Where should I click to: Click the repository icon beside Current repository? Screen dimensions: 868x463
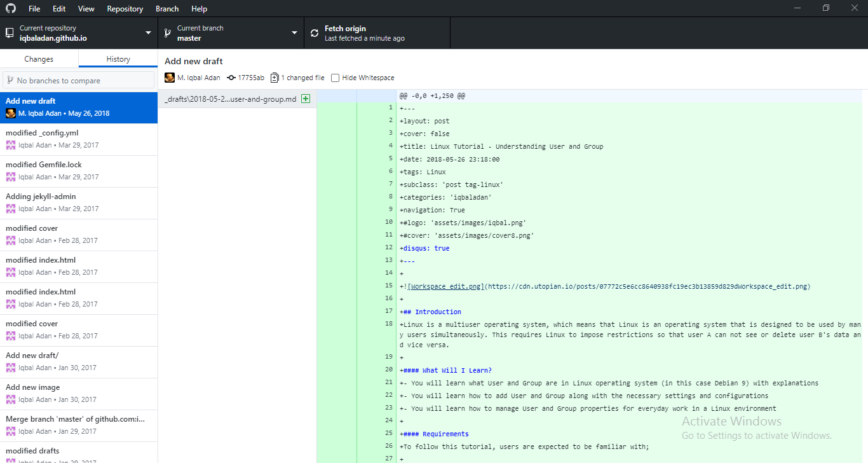pyautogui.click(x=9, y=33)
